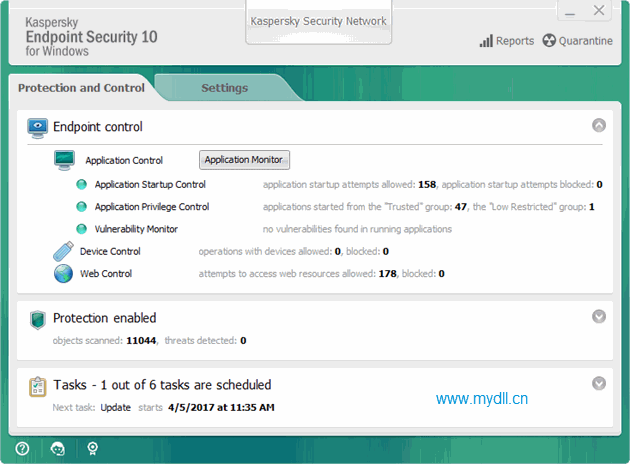Open the Reports link
630x464 pixels.
(515, 41)
